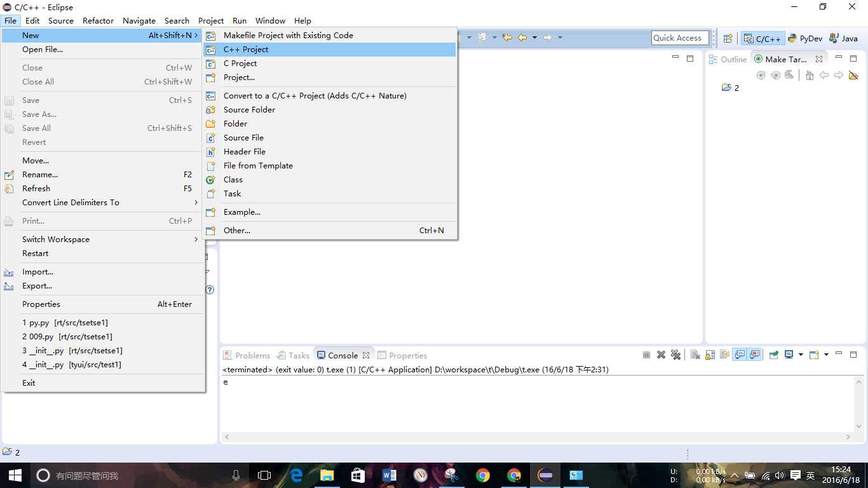Switch to the Outline tab

pos(728,59)
